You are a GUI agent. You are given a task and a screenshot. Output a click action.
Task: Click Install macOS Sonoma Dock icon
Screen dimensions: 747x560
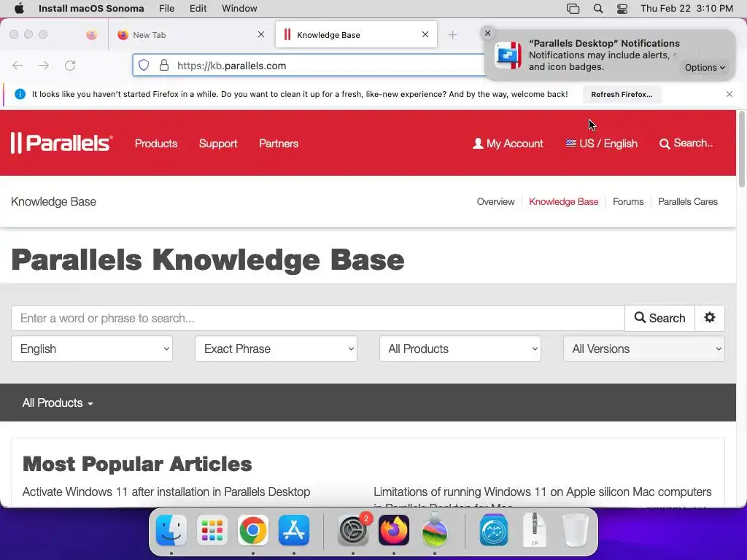435,530
